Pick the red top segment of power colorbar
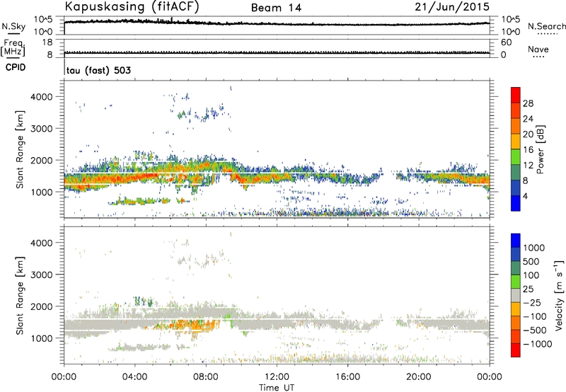The height and width of the screenshot is (392, 566). point(516,95)
